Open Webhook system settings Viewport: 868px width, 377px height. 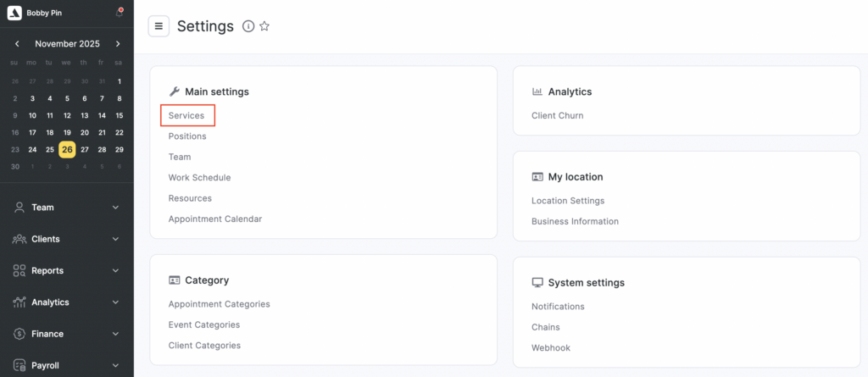click(550, 347)
